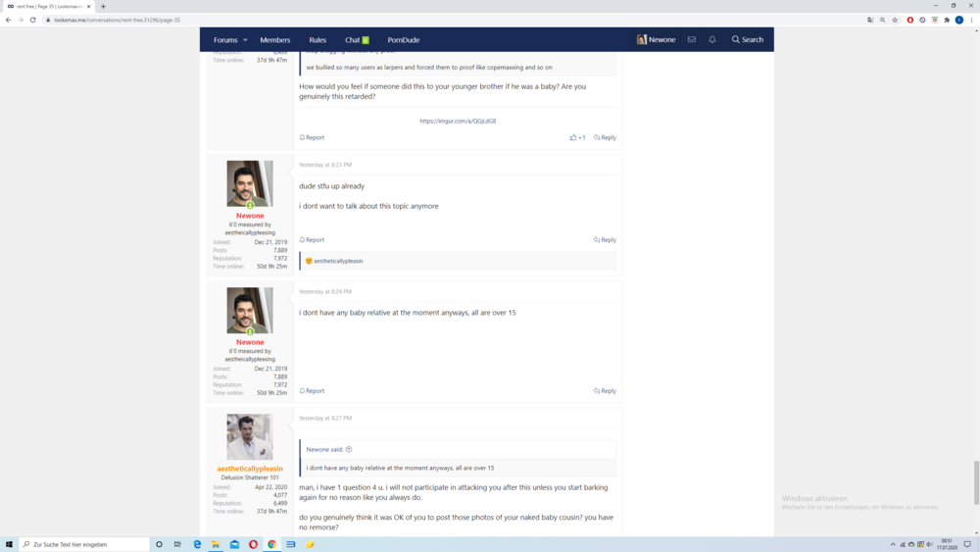Open the Chat nav item
This screenshot has width=980, height=552.
point(357,40)
